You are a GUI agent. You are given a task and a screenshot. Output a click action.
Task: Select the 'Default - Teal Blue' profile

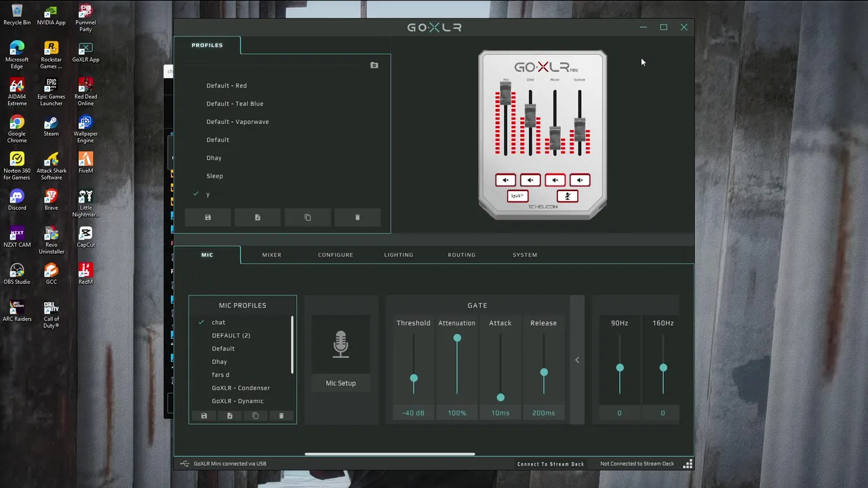point(235,104)
